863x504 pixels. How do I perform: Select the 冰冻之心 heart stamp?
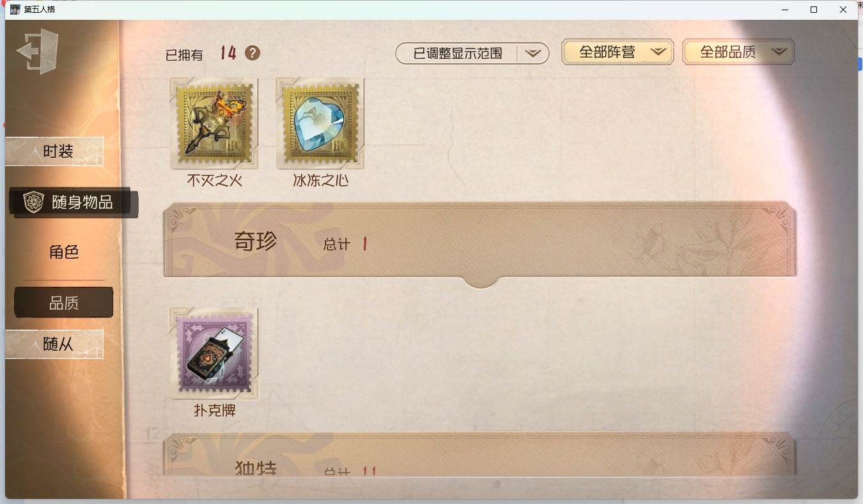pos(320,123)
